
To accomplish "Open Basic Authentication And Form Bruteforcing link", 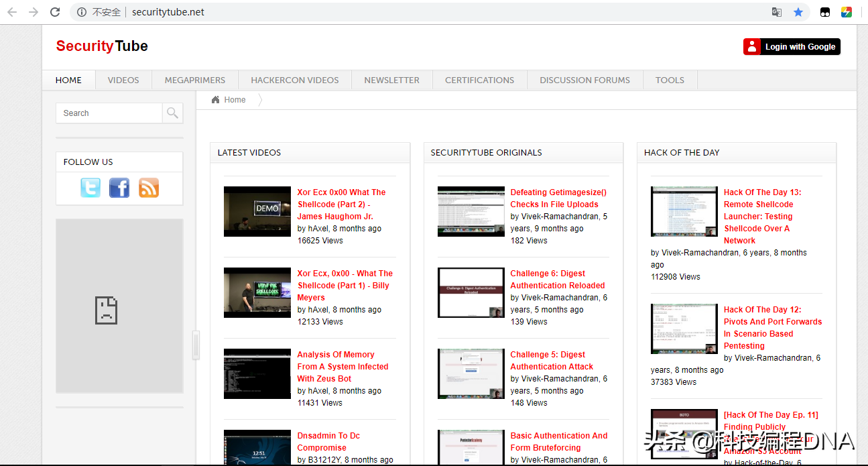I will [x=559, y=442].
